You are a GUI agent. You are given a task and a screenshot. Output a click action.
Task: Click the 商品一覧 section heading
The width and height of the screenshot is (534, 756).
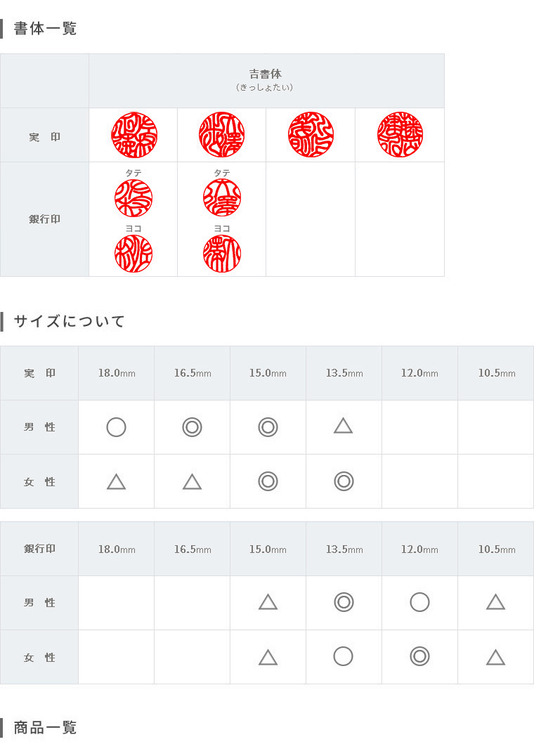(45, 728)
